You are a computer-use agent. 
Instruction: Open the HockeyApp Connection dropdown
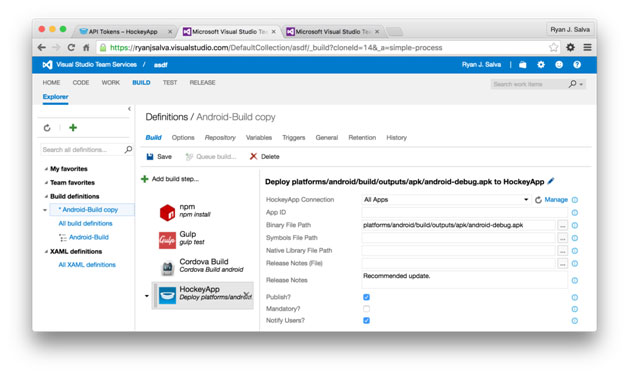[446, 199]
